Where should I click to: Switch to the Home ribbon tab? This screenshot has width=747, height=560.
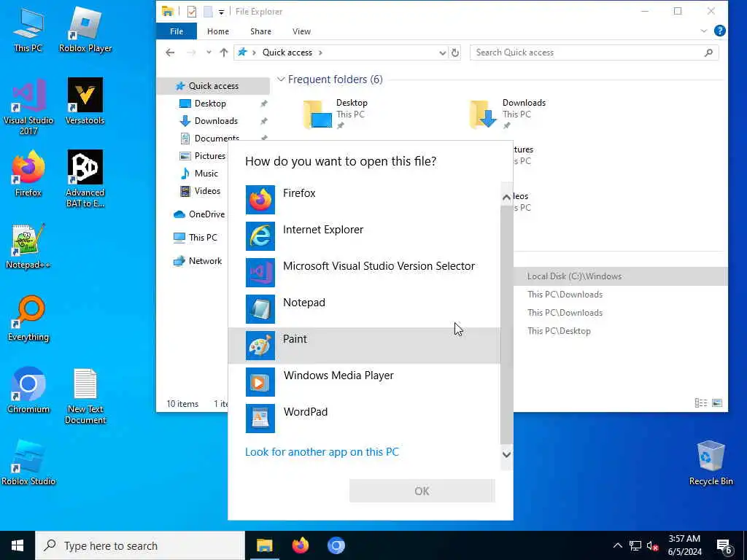tap(217, 31)
